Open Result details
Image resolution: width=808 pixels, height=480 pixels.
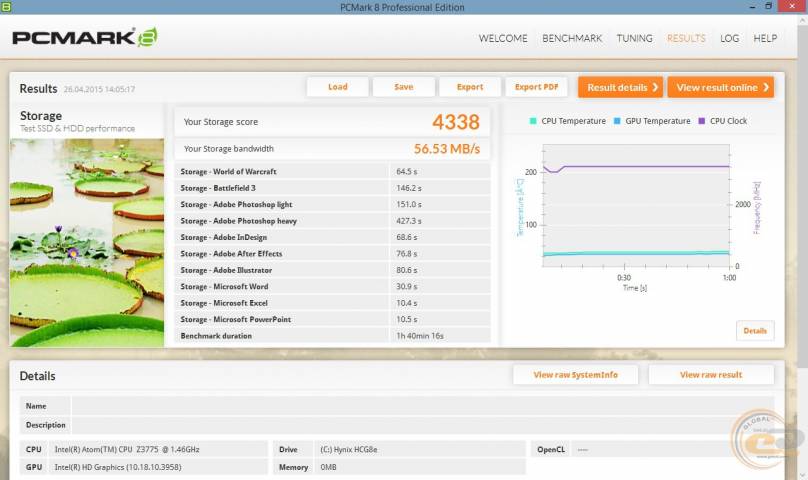pyautogui.click(x=620, y=87)
